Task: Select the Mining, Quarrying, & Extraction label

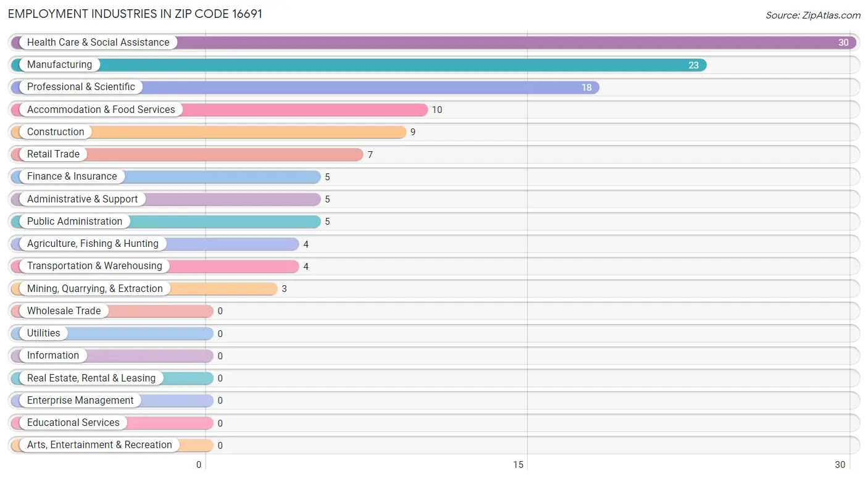Action: pyautogui.click(x=95, y=289)
